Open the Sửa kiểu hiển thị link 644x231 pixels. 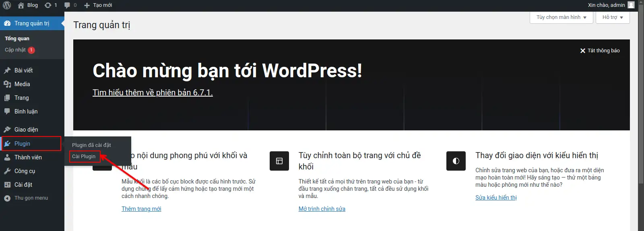click(496, 198)
